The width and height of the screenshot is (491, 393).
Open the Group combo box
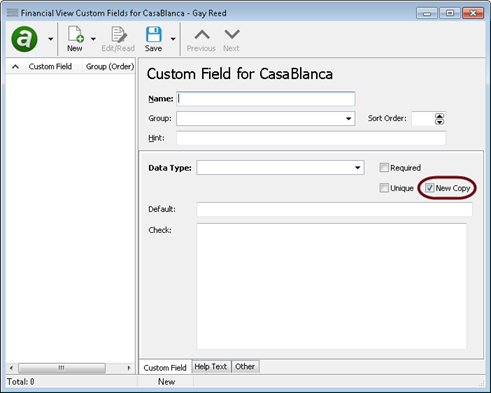click(266, 119)
